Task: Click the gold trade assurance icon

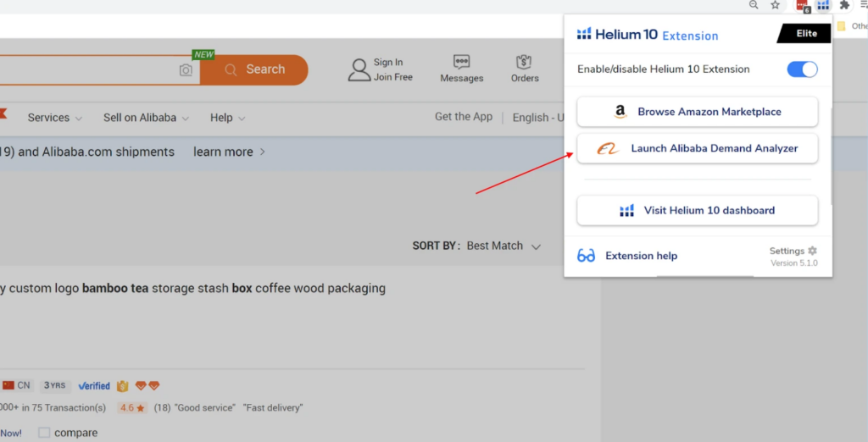Action: pyautogui.click(x=122, y=385)
